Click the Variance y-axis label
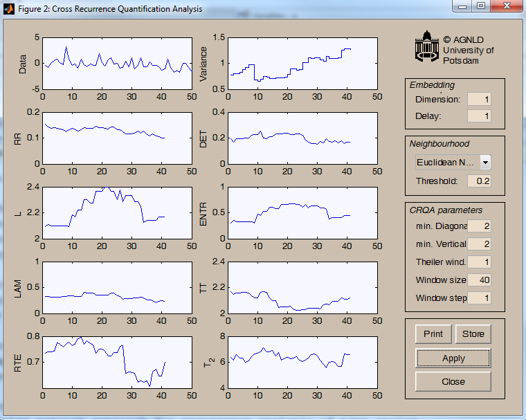Viewport: 526px width, 420px height. coord(203,64)
